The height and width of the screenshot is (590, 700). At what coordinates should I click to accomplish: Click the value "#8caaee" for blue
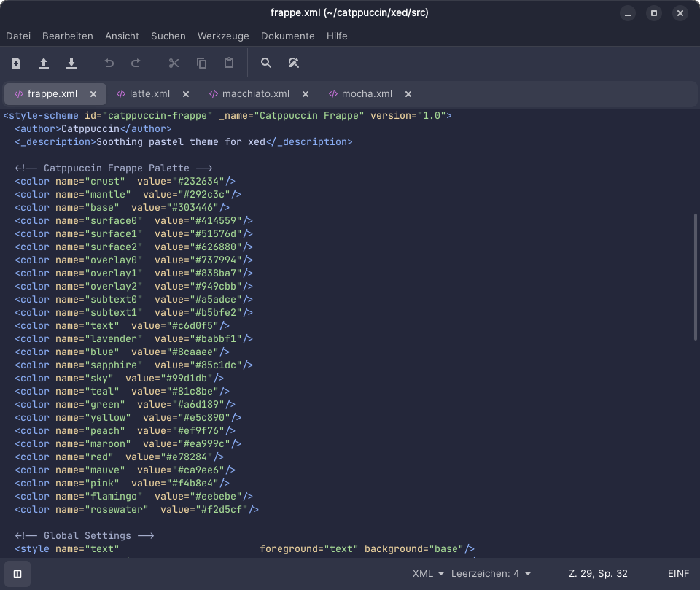point(192,352)
